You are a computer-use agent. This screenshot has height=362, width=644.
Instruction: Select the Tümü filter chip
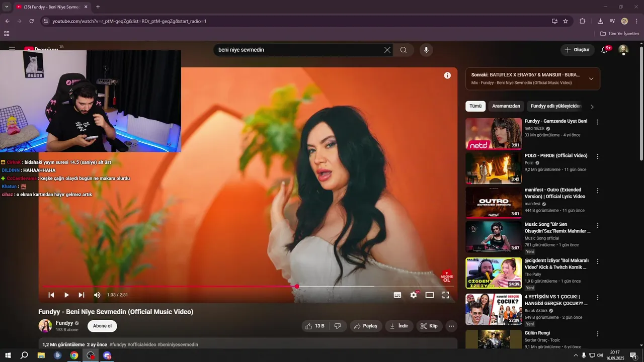click(475, 106)
